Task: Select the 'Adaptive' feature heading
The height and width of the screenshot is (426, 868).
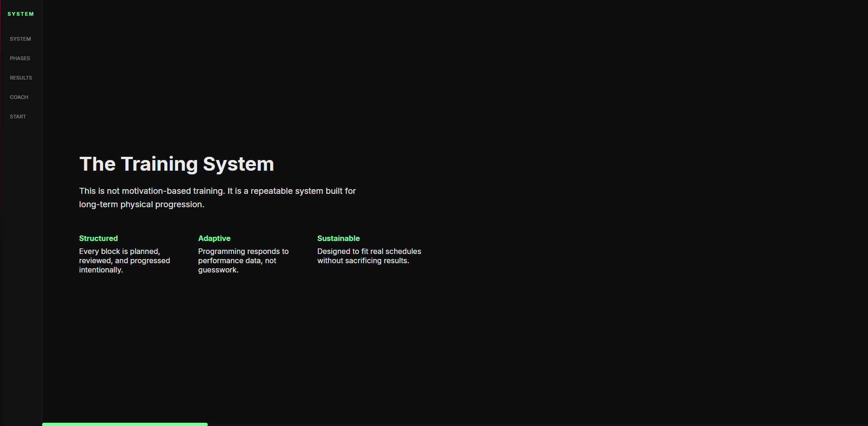Action: 214,238
